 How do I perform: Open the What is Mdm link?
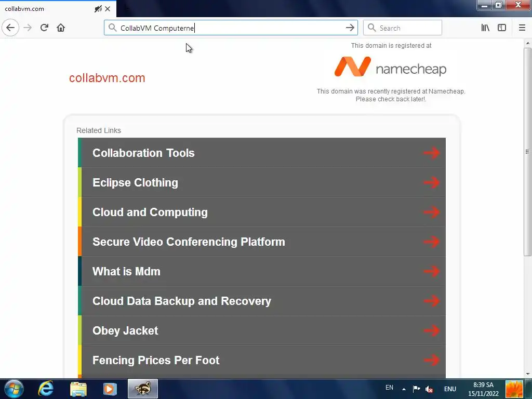[262, 271]
